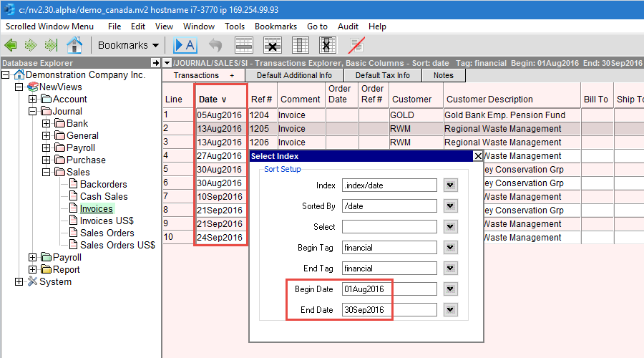Open the End Date dropdown arrow
Screen dimensions: 644x358
pyautogui.click(x=450, y=310)
